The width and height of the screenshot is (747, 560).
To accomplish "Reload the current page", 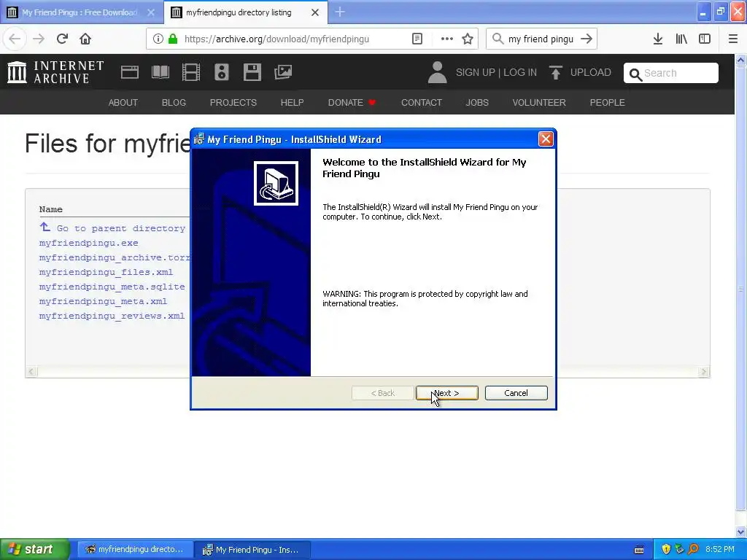I will click(x=62, y=39).
